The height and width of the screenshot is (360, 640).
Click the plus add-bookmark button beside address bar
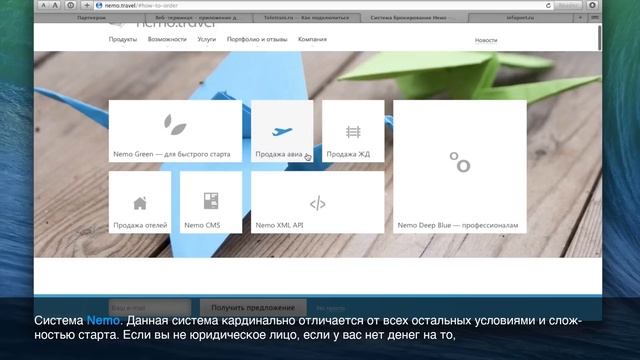87,5
